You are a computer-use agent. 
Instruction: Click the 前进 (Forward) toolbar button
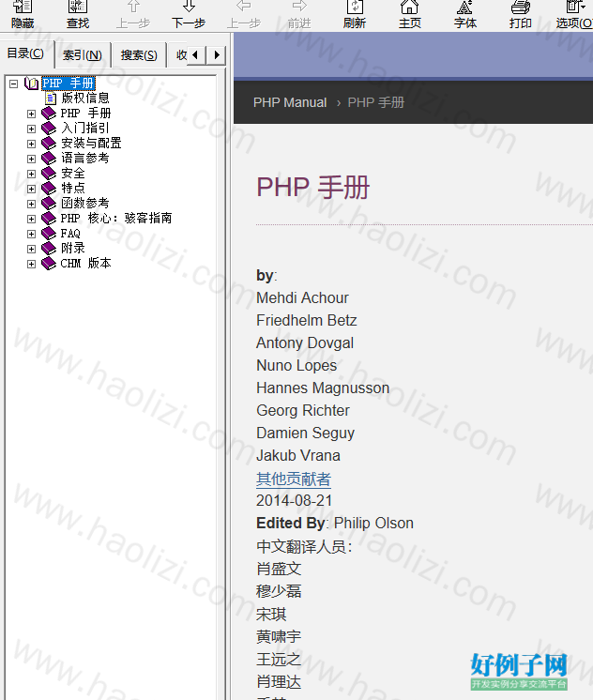[299, 14]
